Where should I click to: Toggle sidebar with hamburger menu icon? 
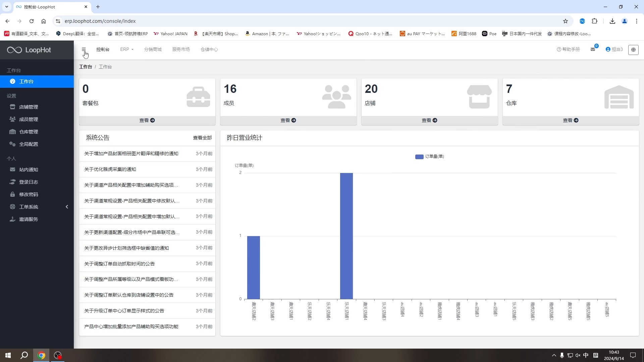84,49
